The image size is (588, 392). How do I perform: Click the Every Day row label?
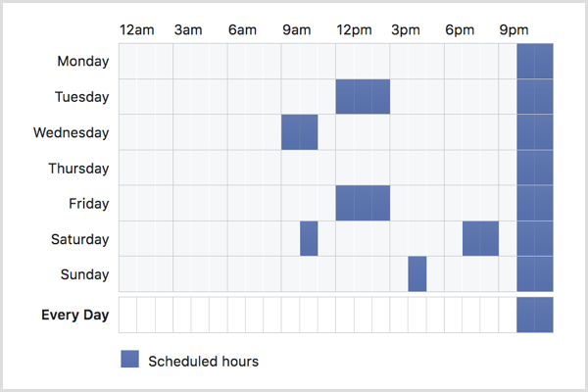pyautogui.click(x=74, y=316)
